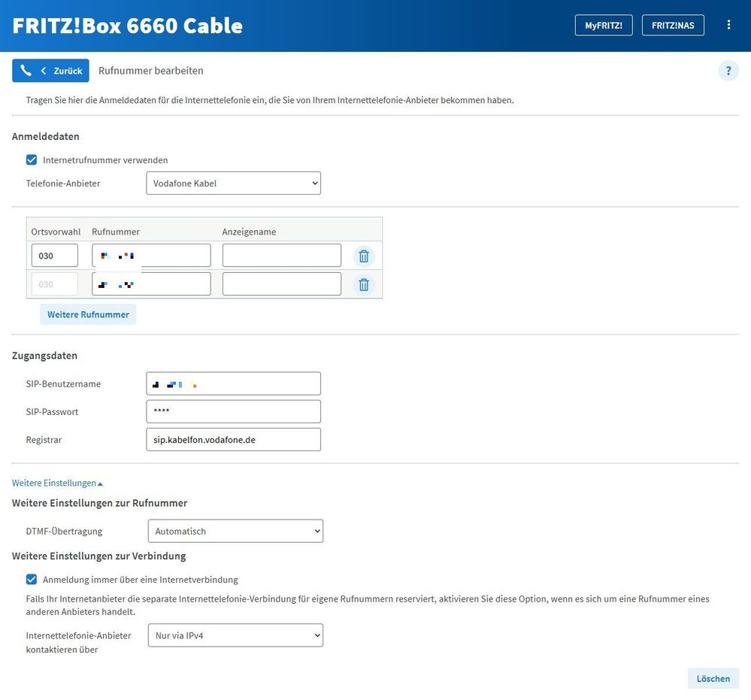Delete the second phone number row trash icon
Viewport: 751px width, 700px height.
tap(364, 285)
